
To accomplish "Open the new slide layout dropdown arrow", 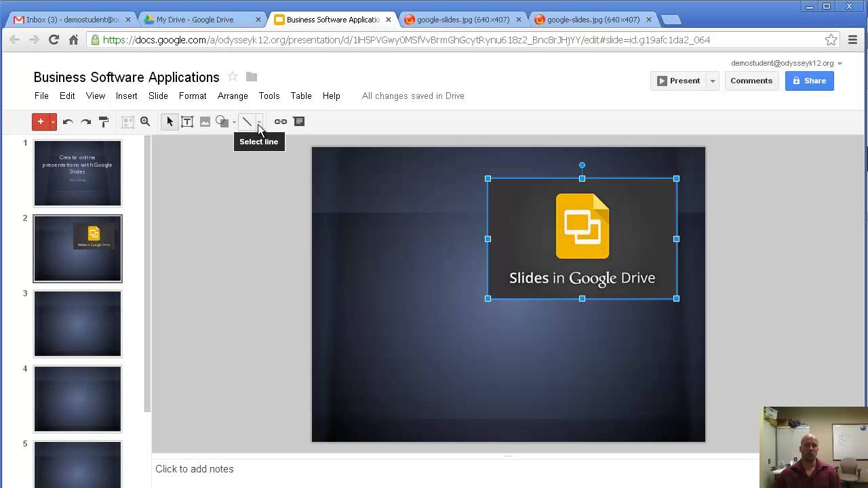I will pos(53,121).
